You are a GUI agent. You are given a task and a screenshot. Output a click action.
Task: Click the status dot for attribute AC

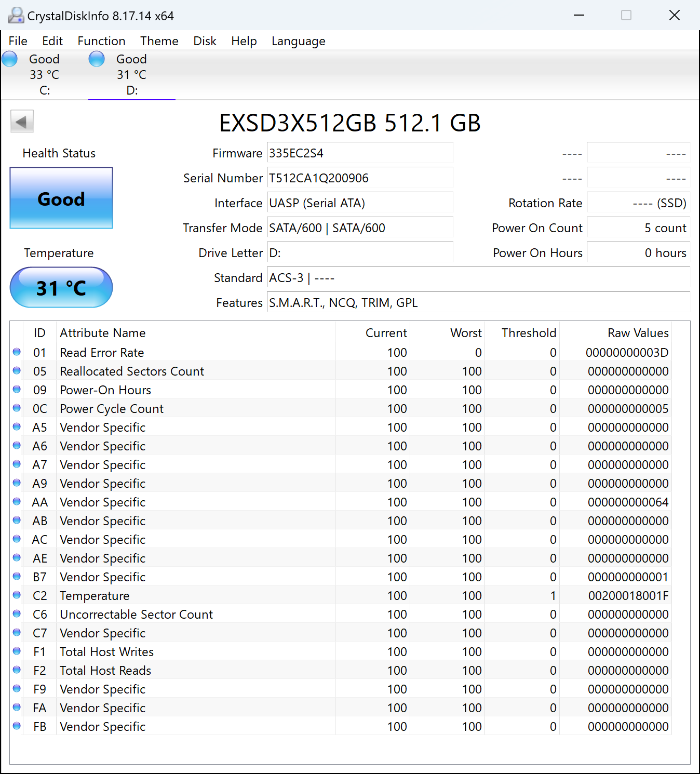pyautogui.click(x=17, y=539)
